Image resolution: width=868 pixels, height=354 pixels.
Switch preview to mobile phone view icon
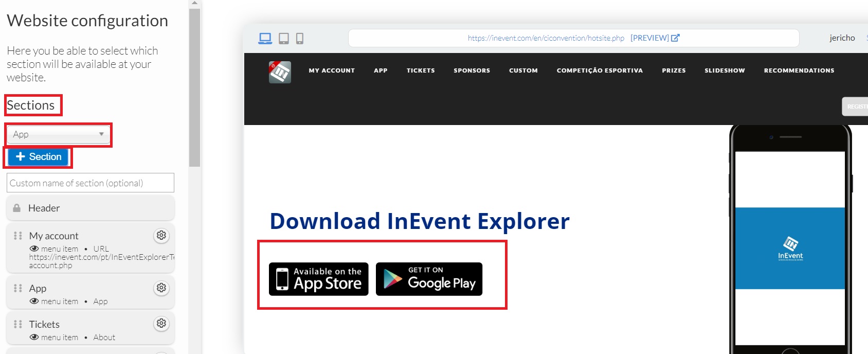point(300,38)
